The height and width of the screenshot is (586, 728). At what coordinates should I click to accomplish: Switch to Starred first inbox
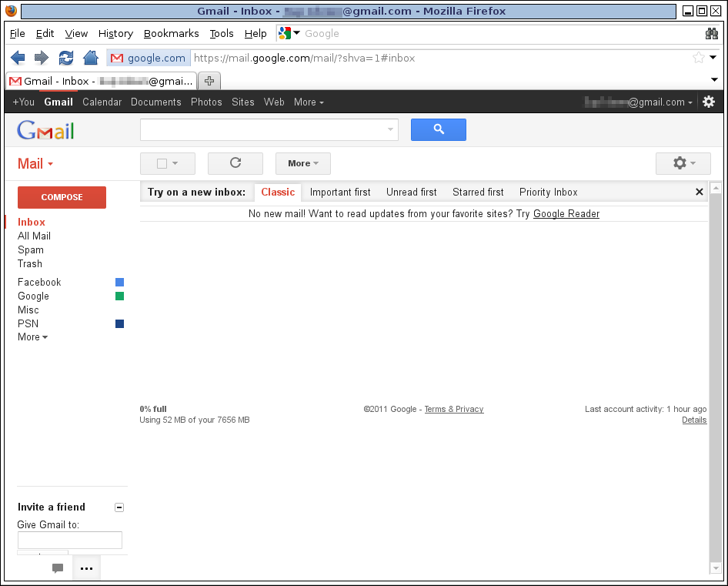click(478, 192)
